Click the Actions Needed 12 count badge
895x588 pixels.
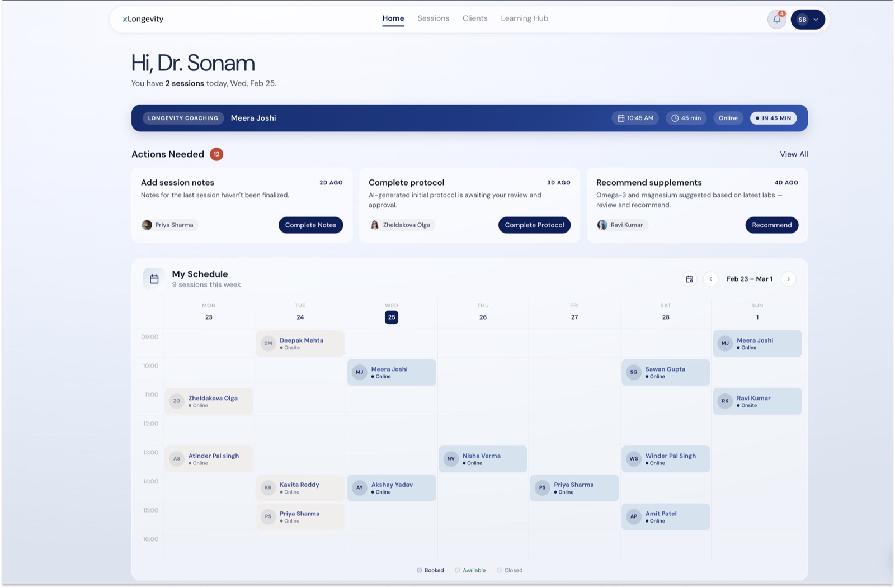coord(216,154)
